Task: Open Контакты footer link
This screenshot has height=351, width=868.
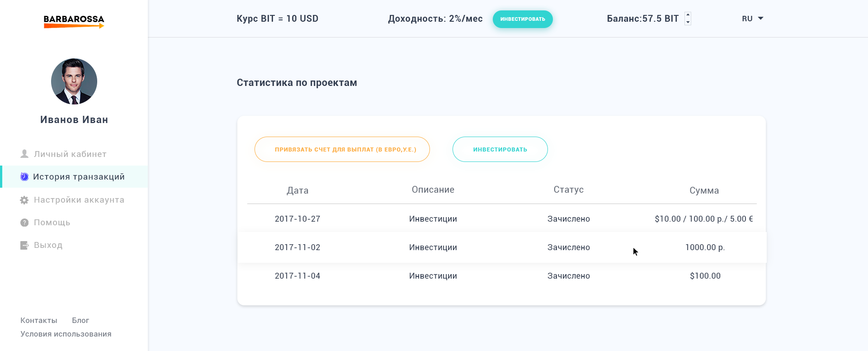Action: (x=39, y=320)
